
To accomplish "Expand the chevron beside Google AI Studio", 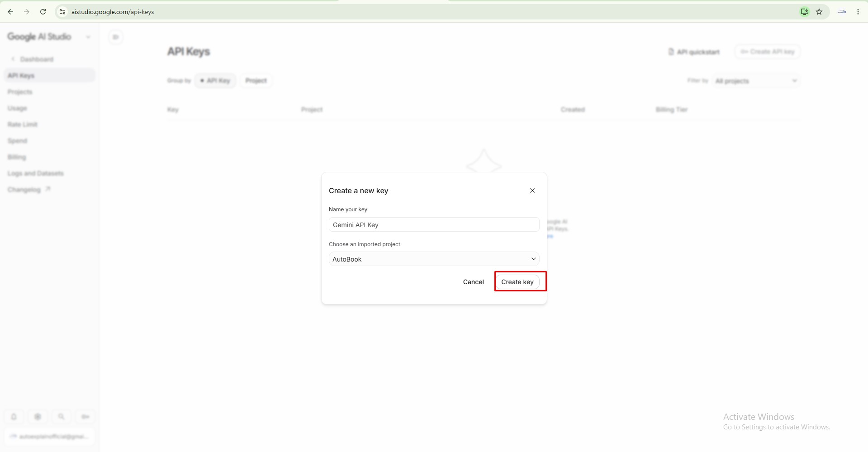I will (x=88, y=37).
